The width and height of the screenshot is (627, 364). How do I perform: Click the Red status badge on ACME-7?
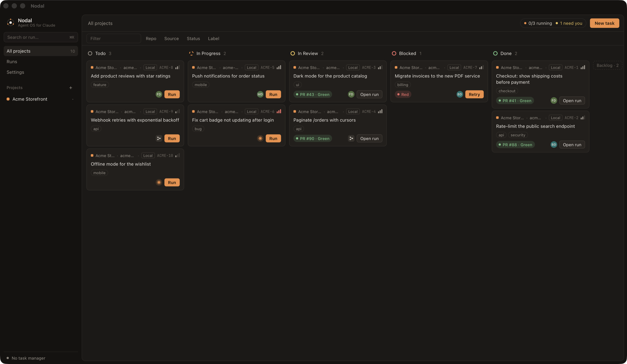point(403,94)
